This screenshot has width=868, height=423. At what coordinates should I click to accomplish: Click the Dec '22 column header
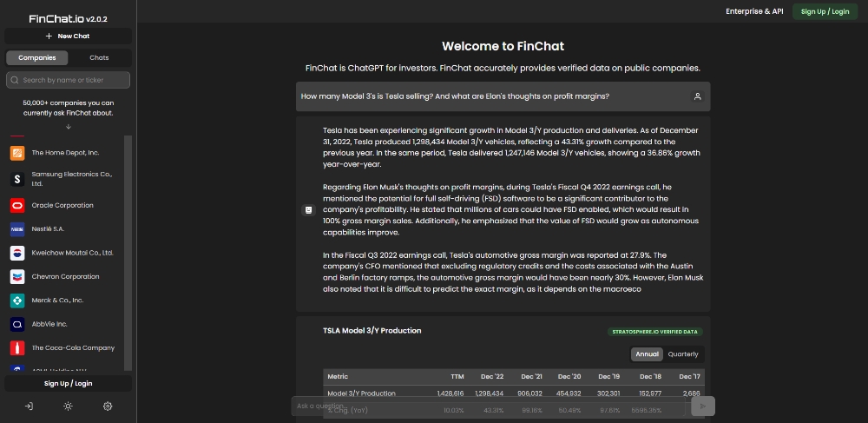492,376
